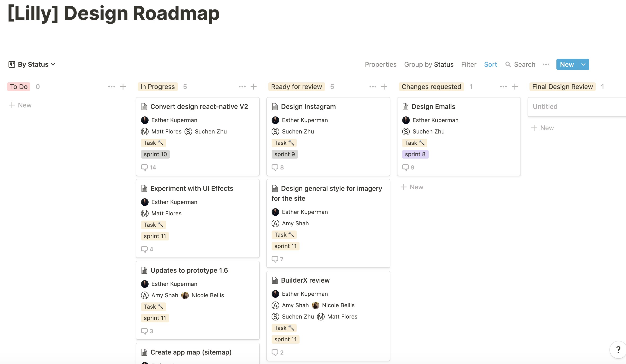
Task: Click the blue Sort option
Action: [490, 65]
